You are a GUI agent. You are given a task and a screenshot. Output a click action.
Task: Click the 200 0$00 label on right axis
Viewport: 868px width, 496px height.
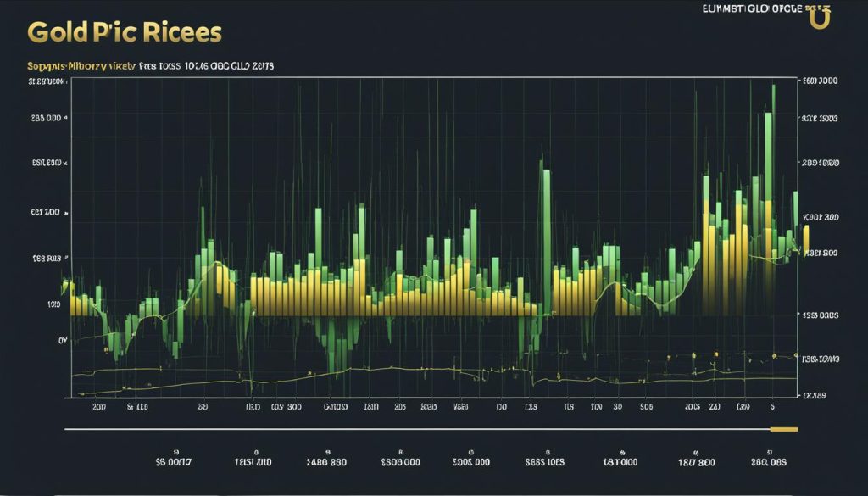820,163
